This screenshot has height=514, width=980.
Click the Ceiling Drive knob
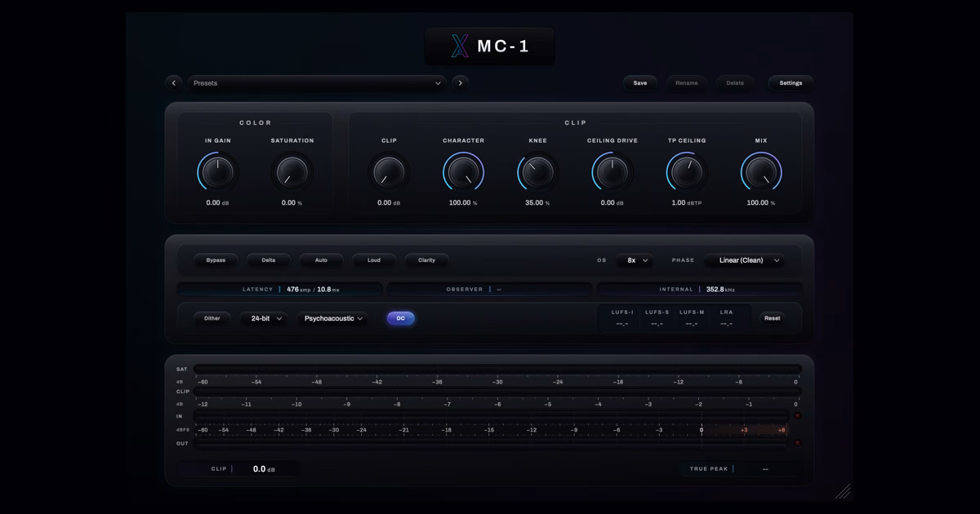click(612, 172)
